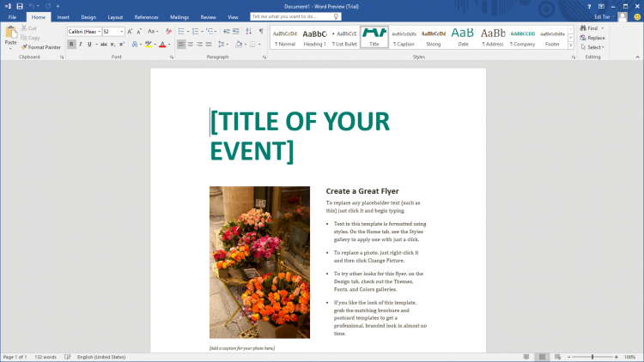
Task: Switch to the Mailings tab
Action: point(179,17)
